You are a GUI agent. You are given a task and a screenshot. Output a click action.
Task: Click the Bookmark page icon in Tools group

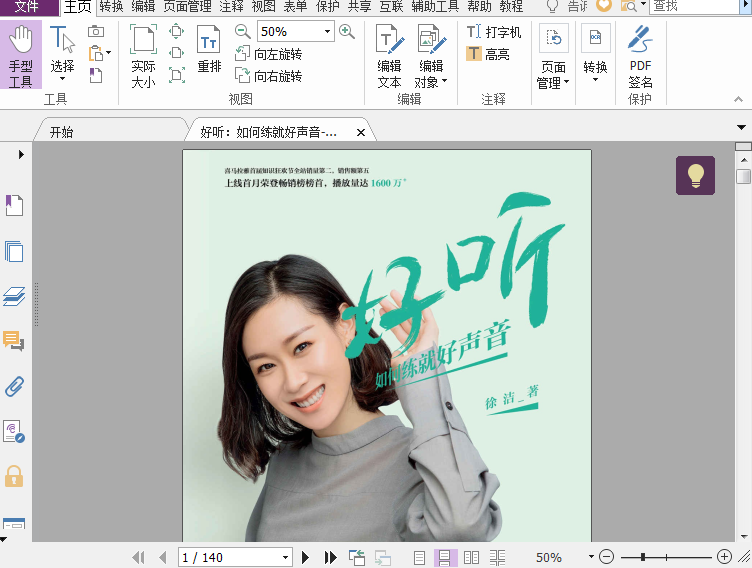(96, 75)
